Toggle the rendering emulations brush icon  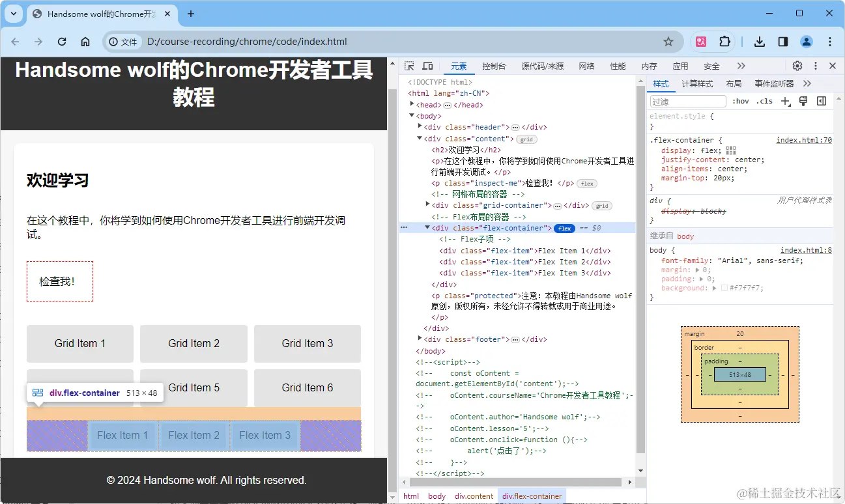[x=803, y=101]
